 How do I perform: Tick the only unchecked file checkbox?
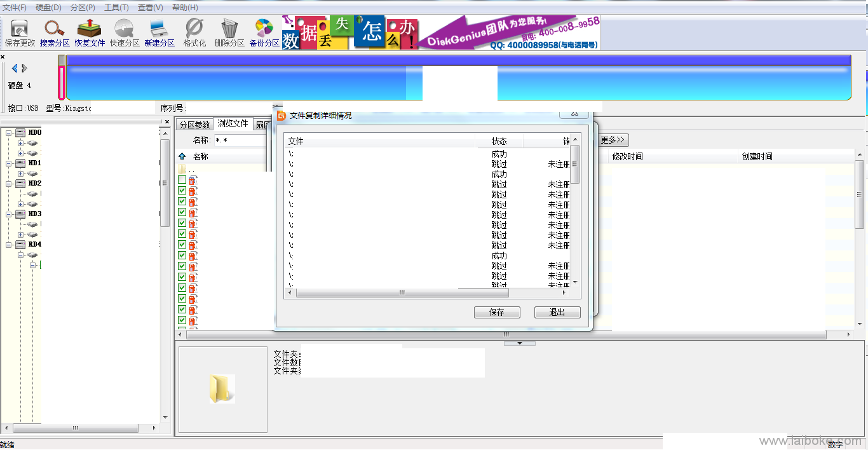pos(182,180)
